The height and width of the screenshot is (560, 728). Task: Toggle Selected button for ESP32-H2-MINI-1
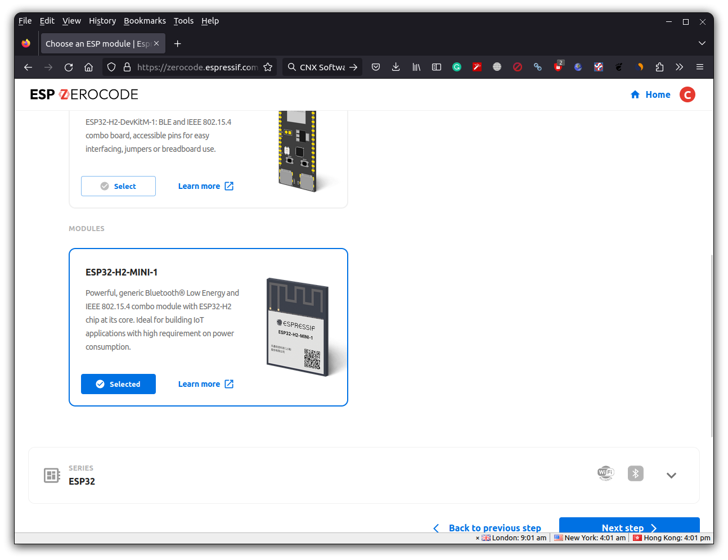coord(118,384)
